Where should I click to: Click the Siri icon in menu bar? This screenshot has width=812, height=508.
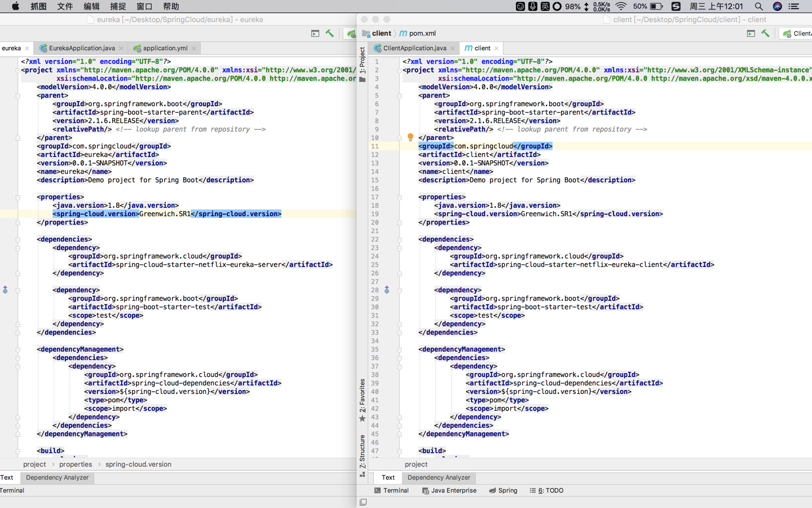coord(777,6)
